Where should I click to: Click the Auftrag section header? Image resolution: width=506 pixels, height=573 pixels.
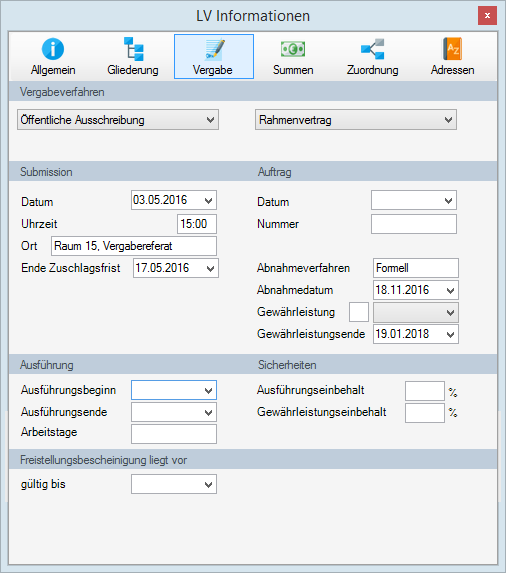(x=275, y=172)
